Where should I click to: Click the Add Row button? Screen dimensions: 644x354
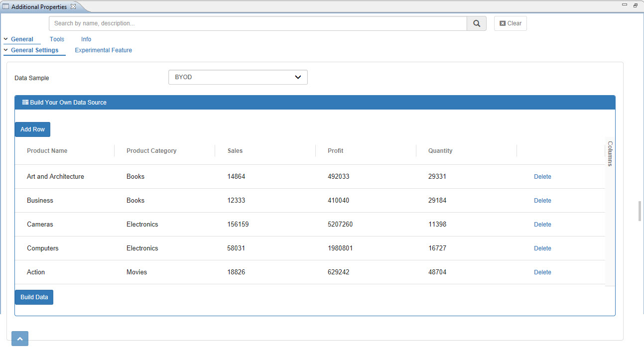tap(32, 129)
